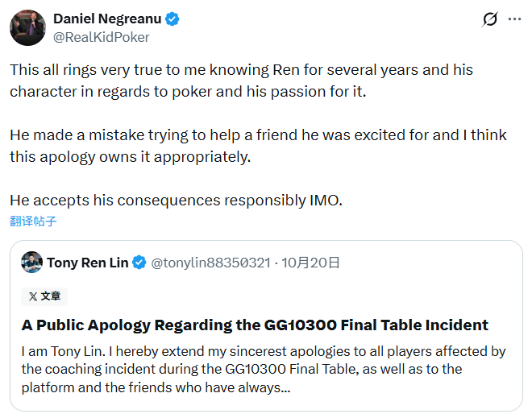Click the 翻译帖子 translate link

[33, 221]
